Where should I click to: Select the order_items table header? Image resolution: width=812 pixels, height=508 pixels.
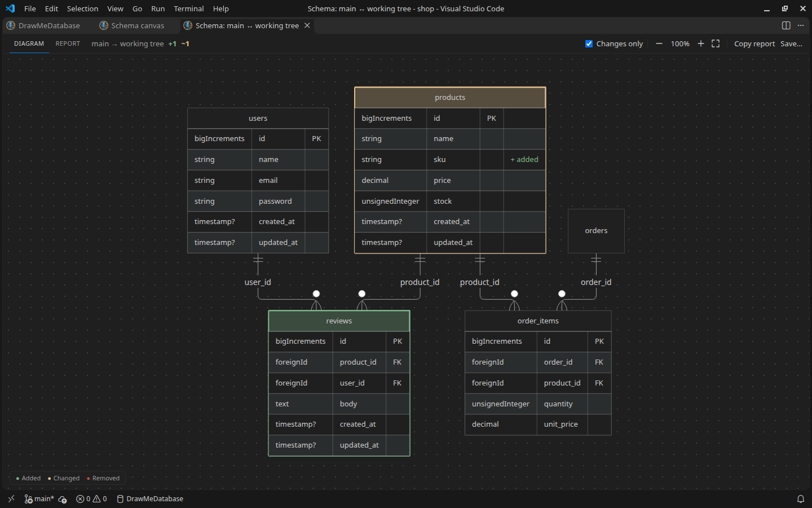click(x=538, y=321)
